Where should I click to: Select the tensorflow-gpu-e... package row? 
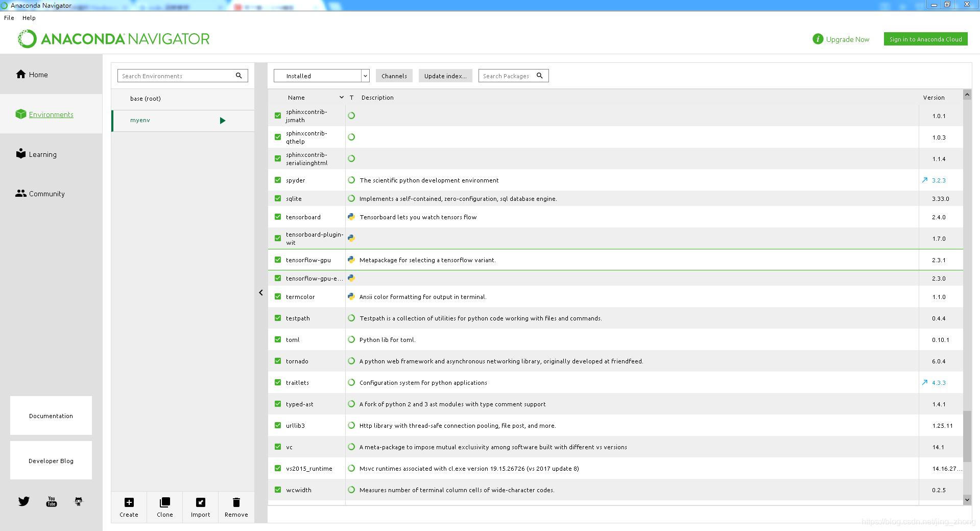click(615, 278)
